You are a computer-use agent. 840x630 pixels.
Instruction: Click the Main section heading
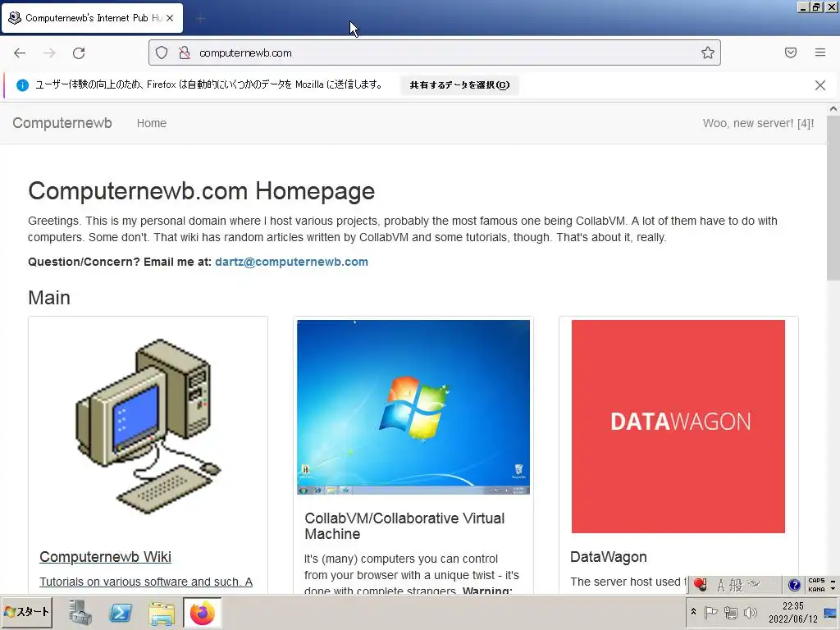[x=49, y=298]
